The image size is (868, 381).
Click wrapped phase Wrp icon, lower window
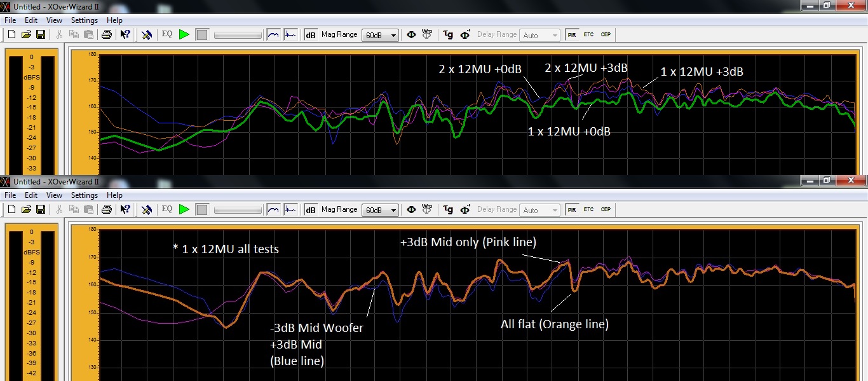point(427,209)
